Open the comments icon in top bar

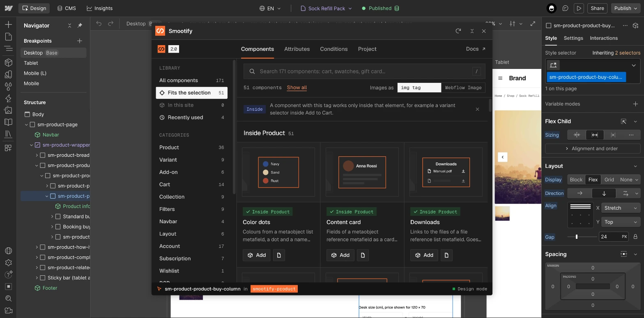point(565,8)
